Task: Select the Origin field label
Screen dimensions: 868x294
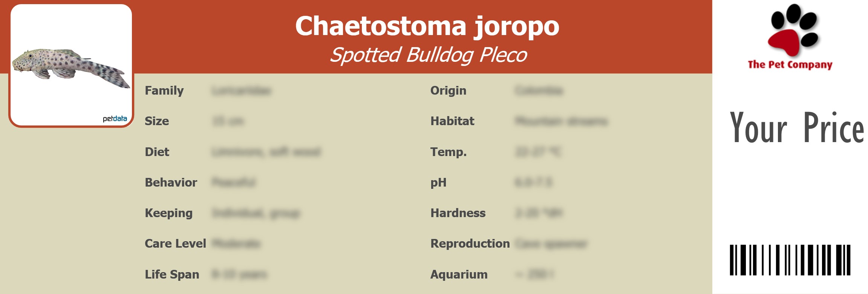Action: click(x=448, y=91)
